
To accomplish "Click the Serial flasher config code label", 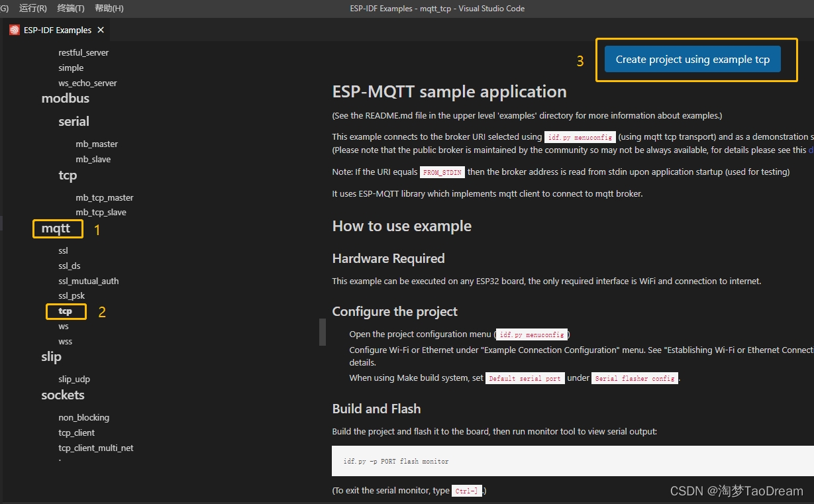I will pyautogui.click(x=635, y=378).
